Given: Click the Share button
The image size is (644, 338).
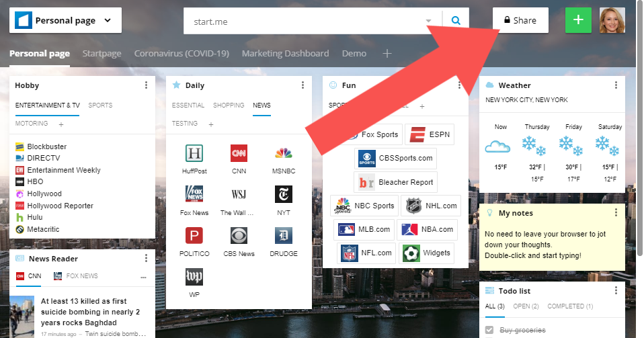Looking at the screenshot, I should click(520, 20).
